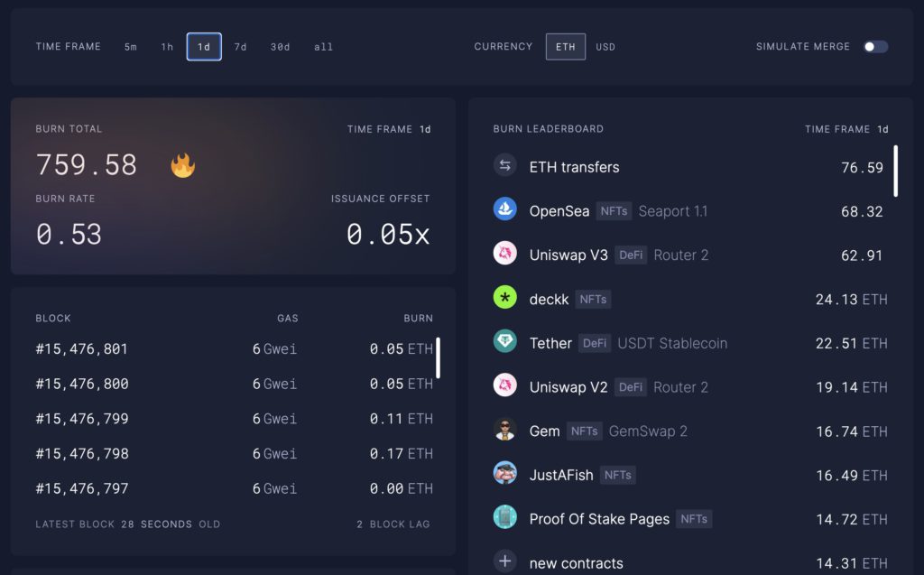Click the Proof Of Stake Pages icon
The image size is (924, 575).
pyautogui.click(x=505, y=518)
